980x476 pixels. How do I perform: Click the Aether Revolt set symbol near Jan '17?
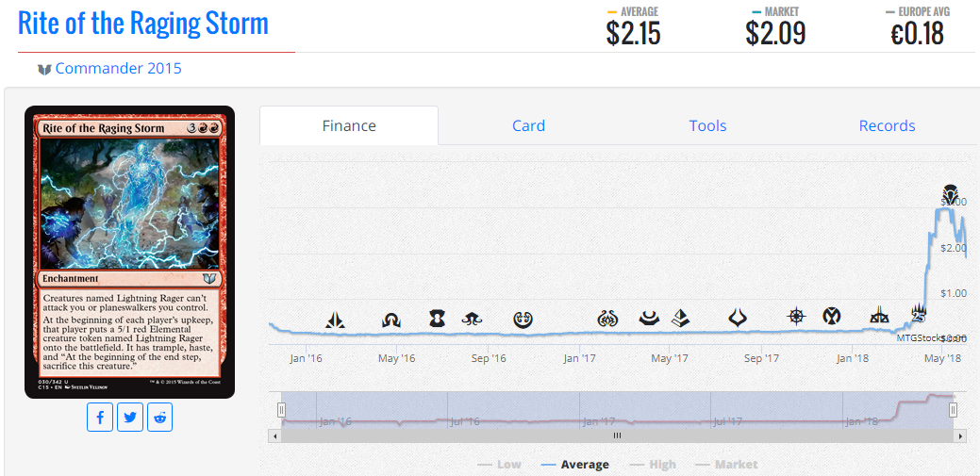pyautogui.click(x=607, y=320)
